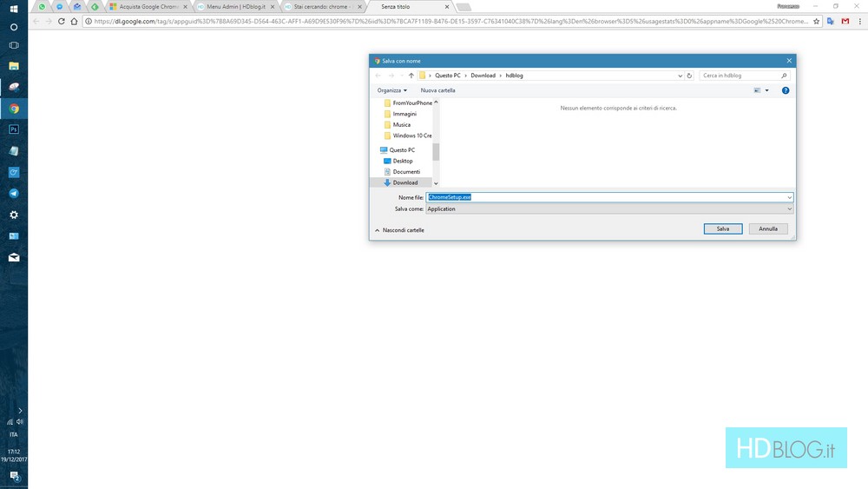Open File Explorer from taskbar
The image size is (868, 489).
14,66
